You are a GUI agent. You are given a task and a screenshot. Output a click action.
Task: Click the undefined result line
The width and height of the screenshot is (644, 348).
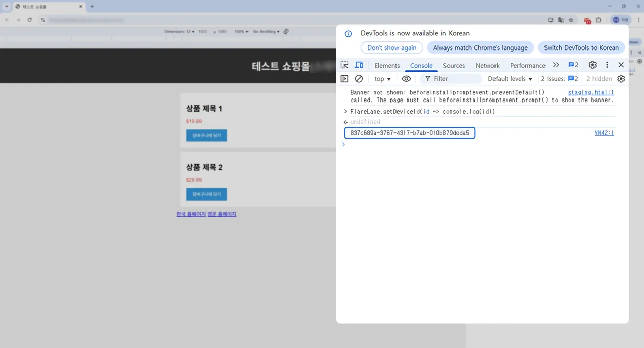pos(365,122)
